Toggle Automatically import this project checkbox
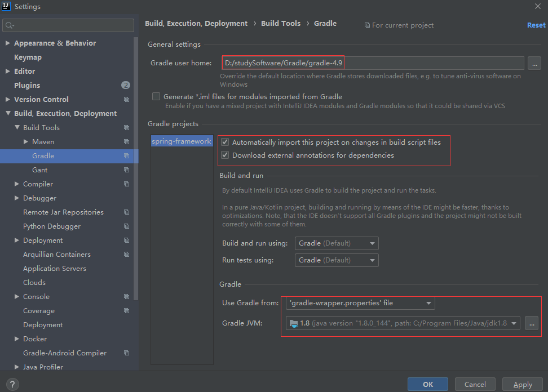Image resolution: width=548 pixels, height=392 pixels. pyautogui.click(x=225, y=142)
